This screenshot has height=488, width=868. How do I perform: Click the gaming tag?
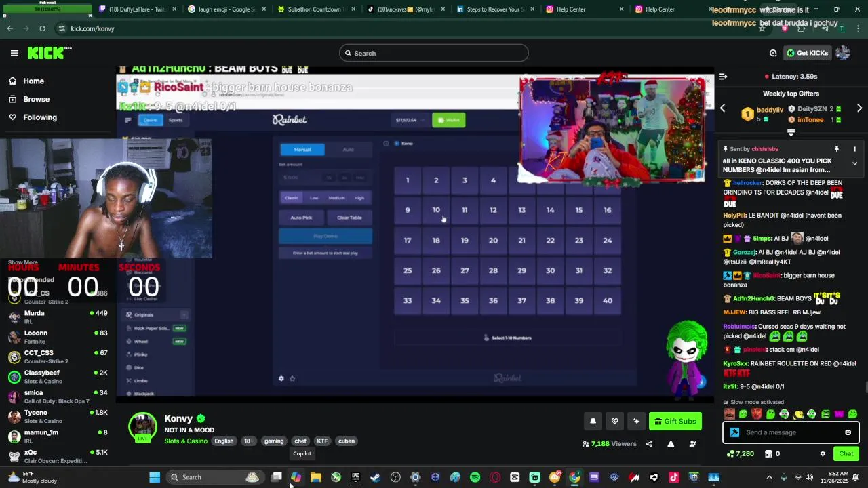click(274, 441)
